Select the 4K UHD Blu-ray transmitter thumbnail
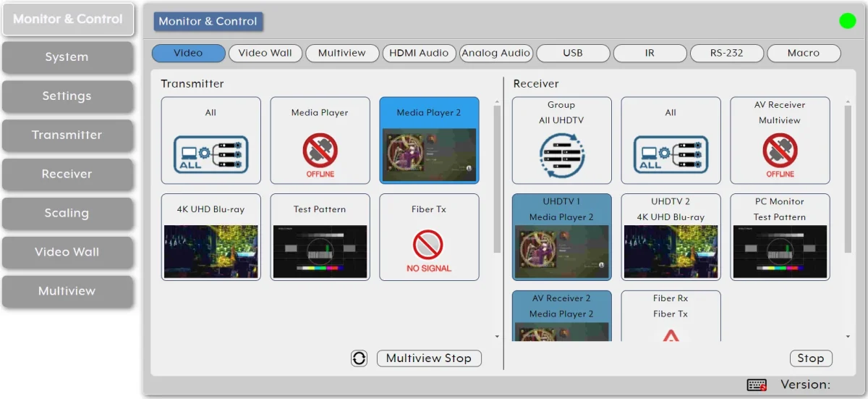The height and width of the screenshot is (399, 868). point(210,251)
